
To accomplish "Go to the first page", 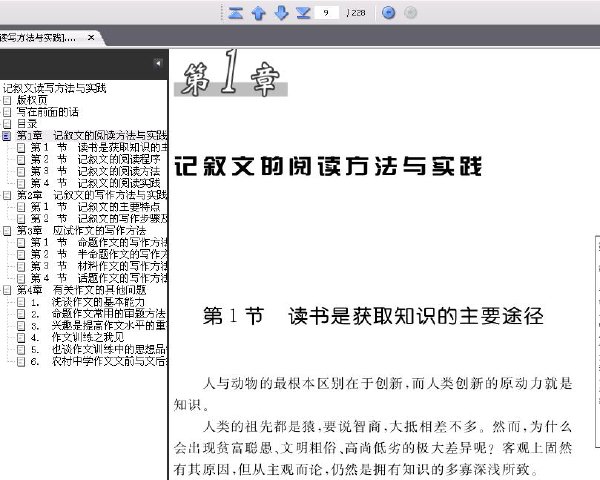I will coord(236,13).
